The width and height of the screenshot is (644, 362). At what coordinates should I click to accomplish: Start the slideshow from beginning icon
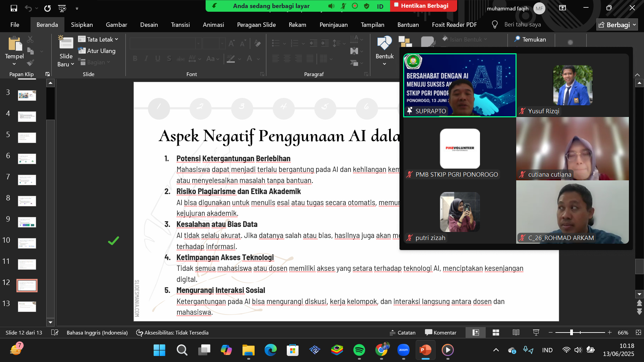62,8
